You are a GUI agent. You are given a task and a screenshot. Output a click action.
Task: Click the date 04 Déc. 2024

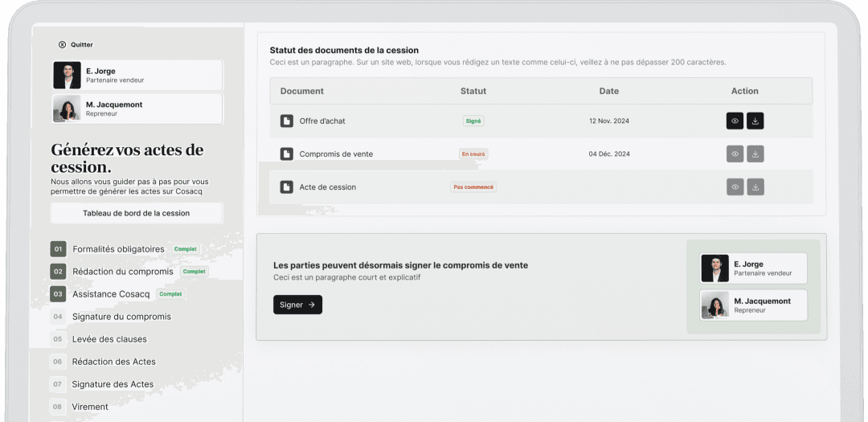[609, 154]
